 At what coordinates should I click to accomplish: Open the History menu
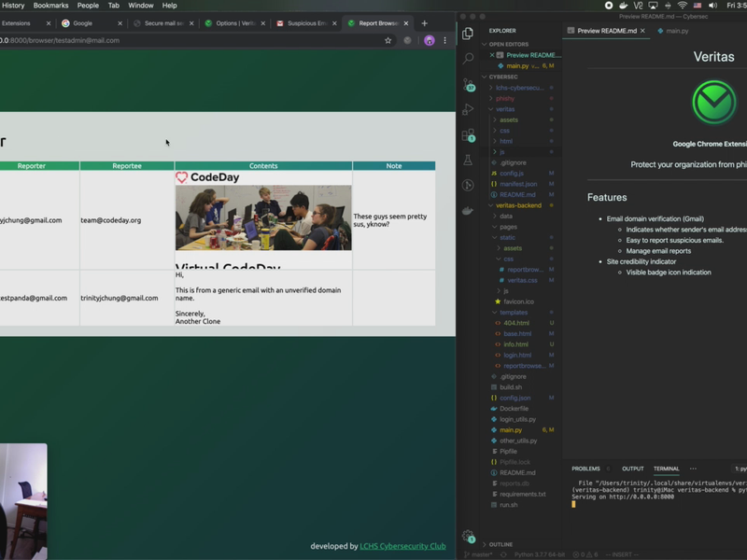pos(13,6)
